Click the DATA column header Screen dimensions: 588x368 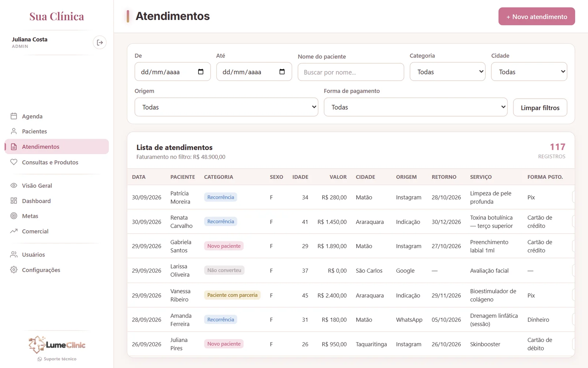coord(139,177)
